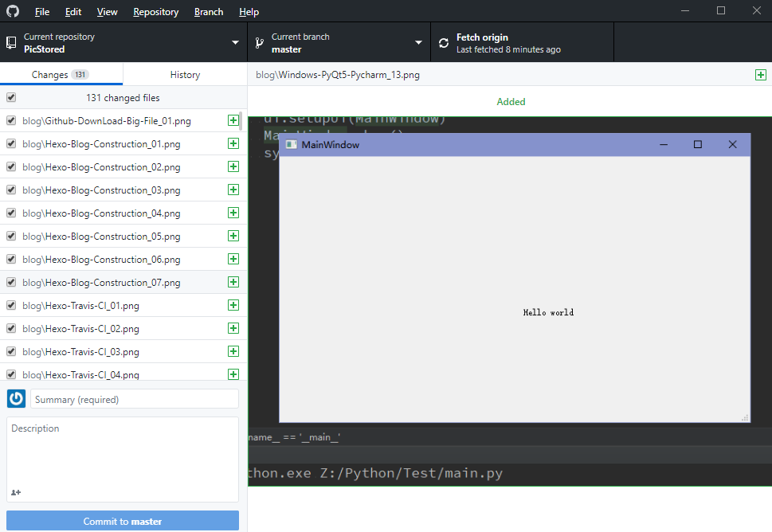Open the Current branch dropdown arrow
The image size is (772, 532).
pos(418,43)
